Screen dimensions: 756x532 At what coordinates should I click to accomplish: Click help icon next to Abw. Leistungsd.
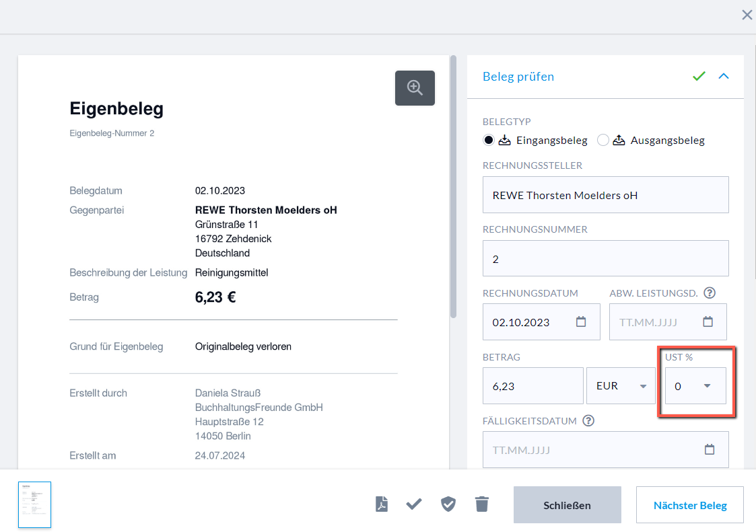click(709, 293)
